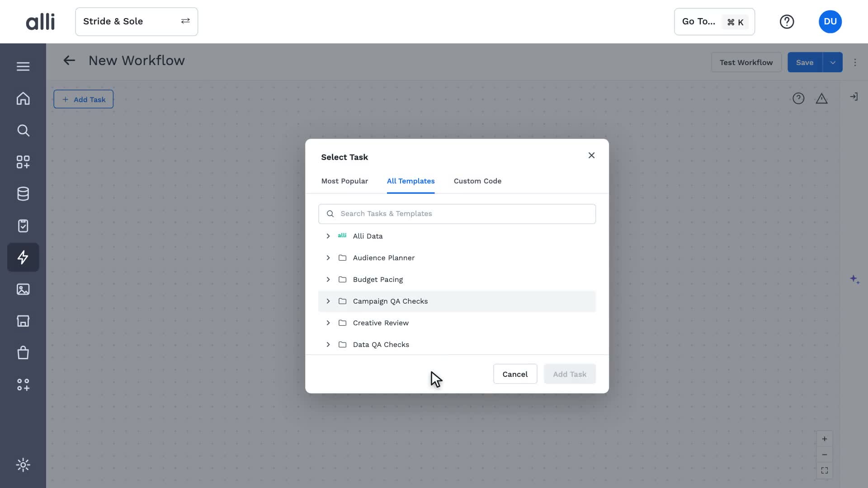Open the database icon in sidebar
This screenshot has width=868, height=488.
[x=23, y=194]
